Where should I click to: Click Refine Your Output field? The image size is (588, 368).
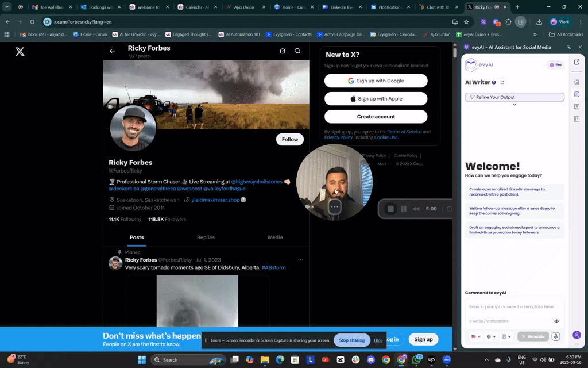click(514, 97)
